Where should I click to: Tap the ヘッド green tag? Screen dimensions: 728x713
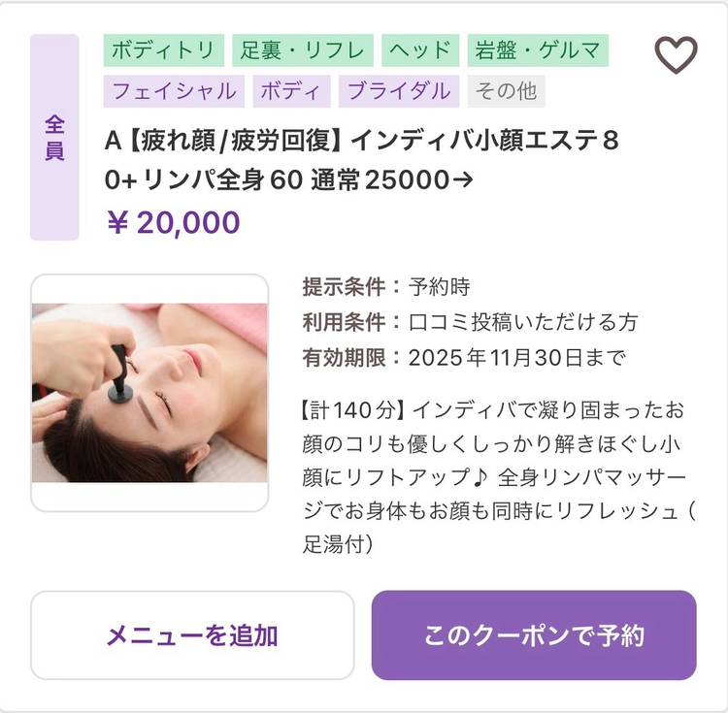pyautogui.click(x=419, y=50)
